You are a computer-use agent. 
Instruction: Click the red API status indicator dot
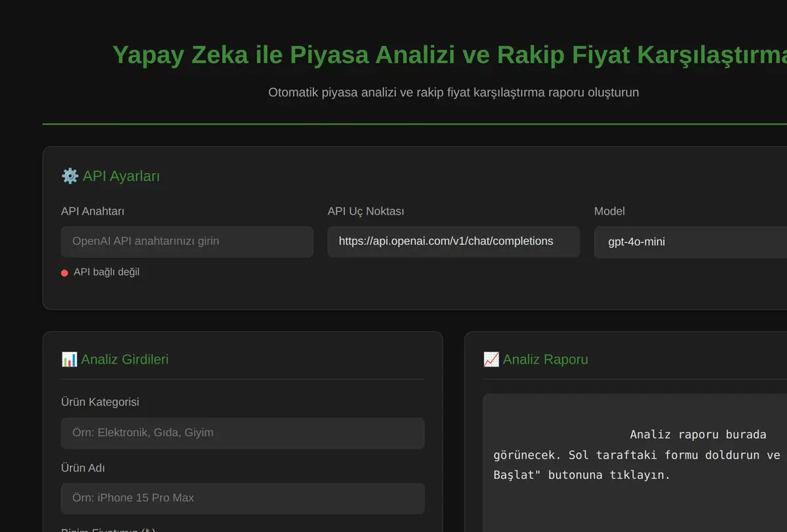65,273
